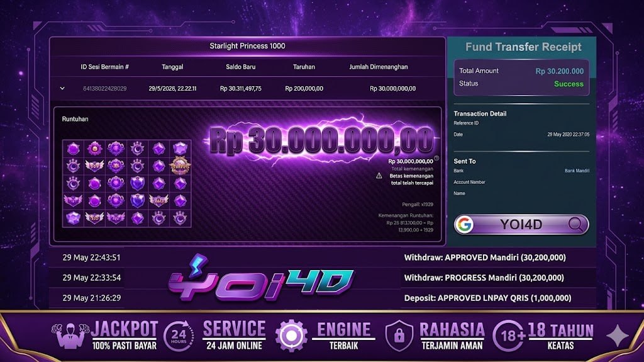Click win amount cell Rp 30,000,000,00
The height and width of the screenshot is (362, 644).
[x=392, y=88]
